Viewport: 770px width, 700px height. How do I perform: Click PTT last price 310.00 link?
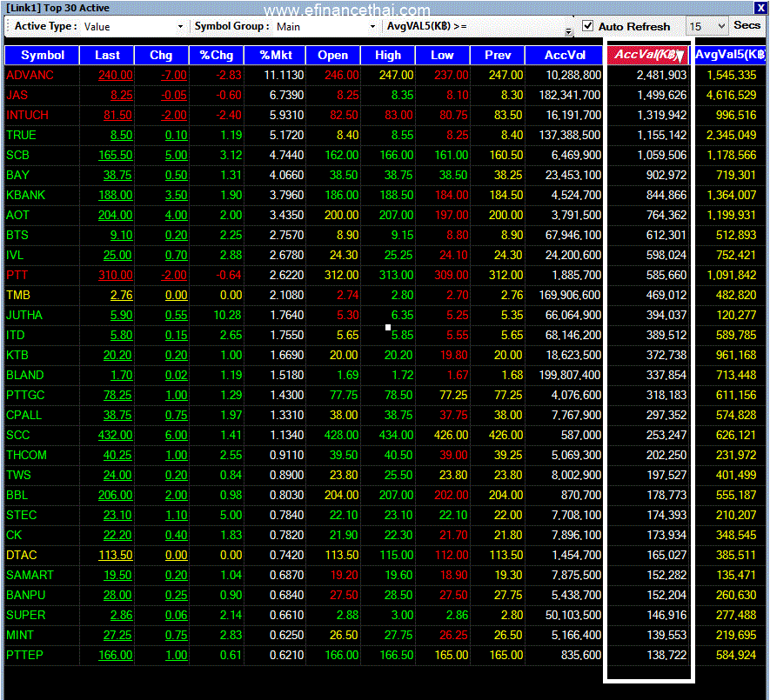[116, 275]
